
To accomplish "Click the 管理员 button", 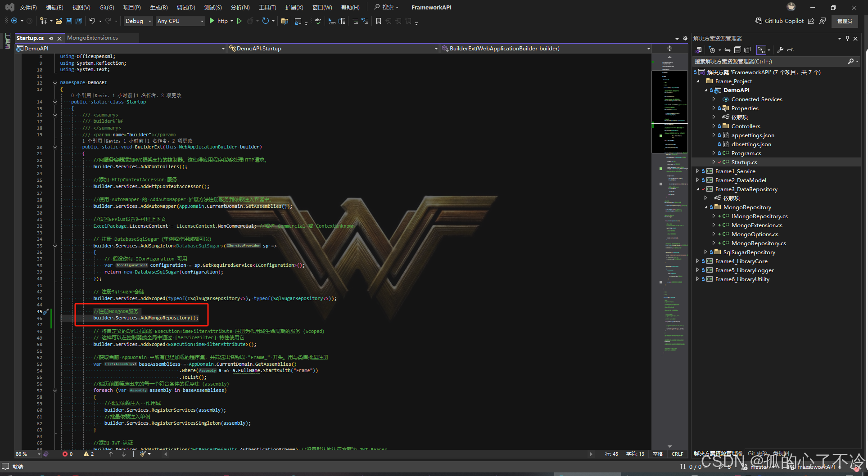I will pyautogui.click(x=845, y=21).
